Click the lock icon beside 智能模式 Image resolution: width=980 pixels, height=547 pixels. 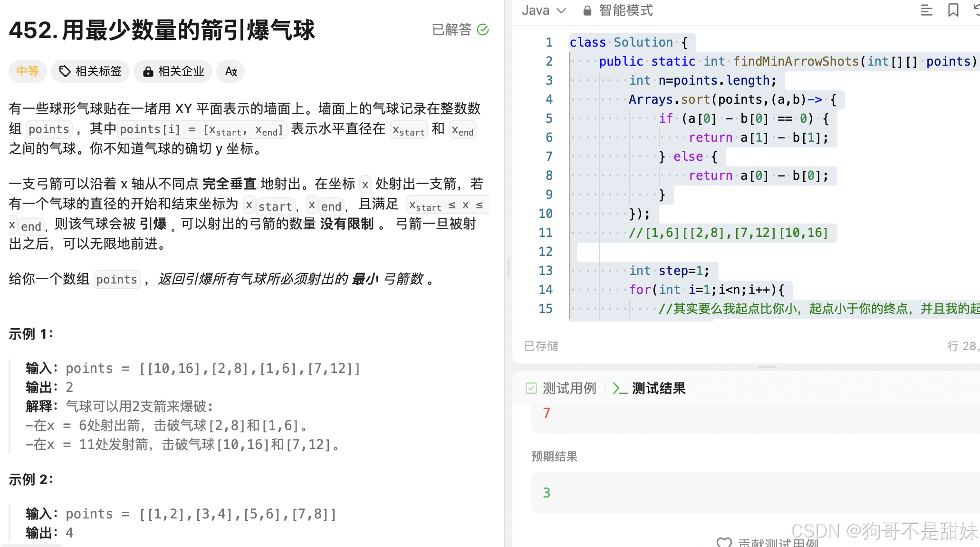click(587, 10)
